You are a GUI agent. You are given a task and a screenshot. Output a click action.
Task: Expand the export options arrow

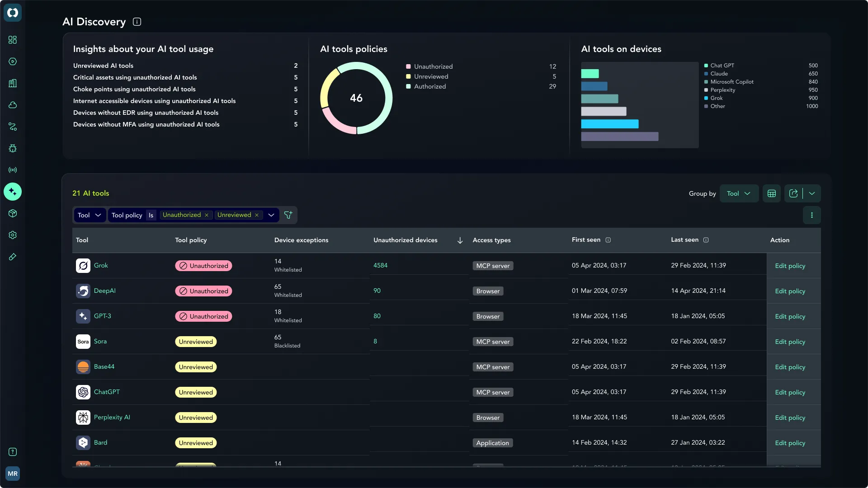(812, 193)
